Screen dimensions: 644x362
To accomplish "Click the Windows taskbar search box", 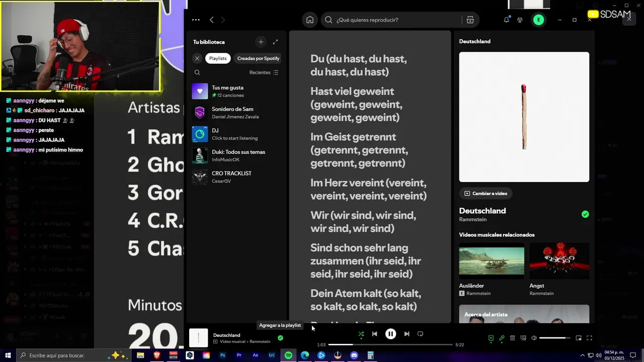I will (74, 355).
